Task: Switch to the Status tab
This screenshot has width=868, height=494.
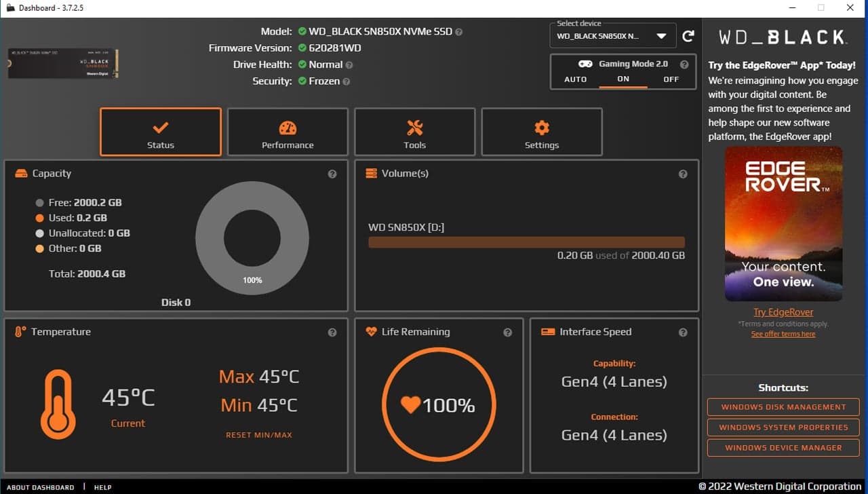Action: [x=161, y=132]
